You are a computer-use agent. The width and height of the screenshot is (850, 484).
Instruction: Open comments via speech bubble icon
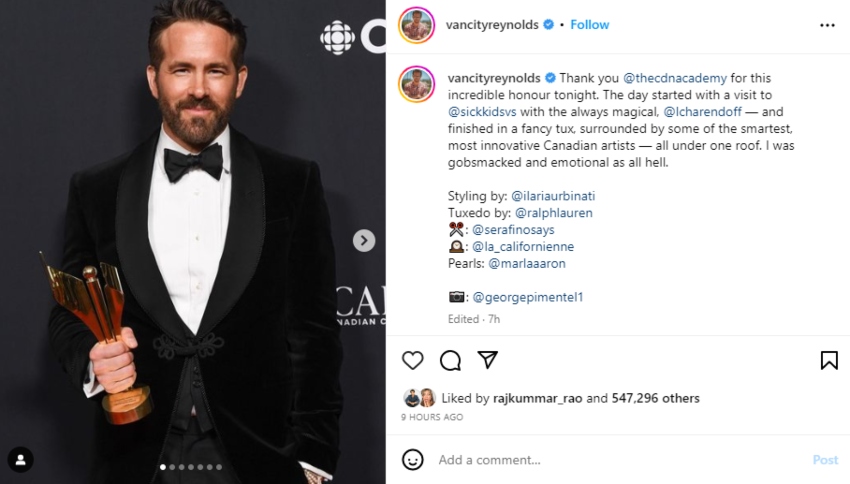click(450, 360)
